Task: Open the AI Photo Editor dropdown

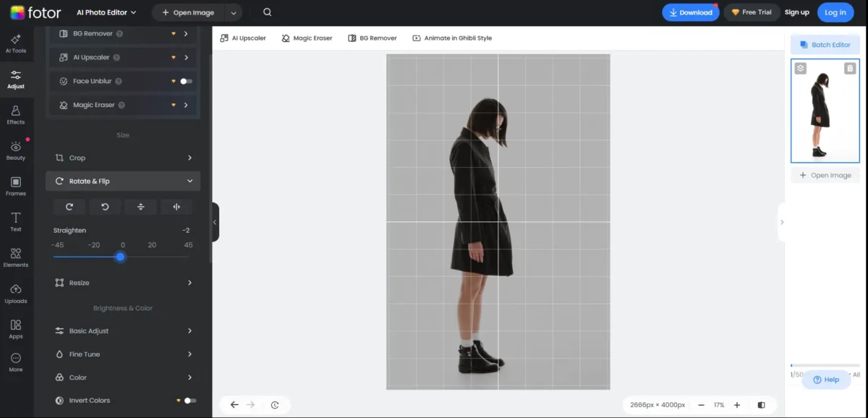Action: pyautogui.click(x=106, y=12)
